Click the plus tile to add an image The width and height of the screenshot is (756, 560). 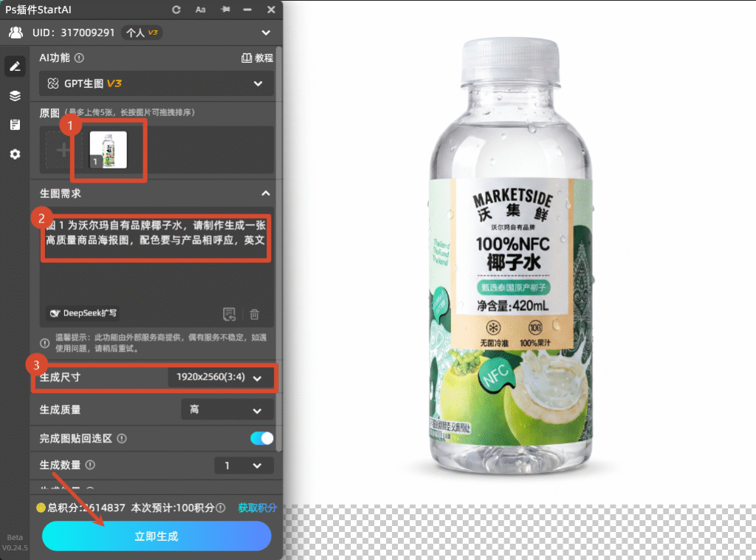pyautogui.click(x=63, y=150)
